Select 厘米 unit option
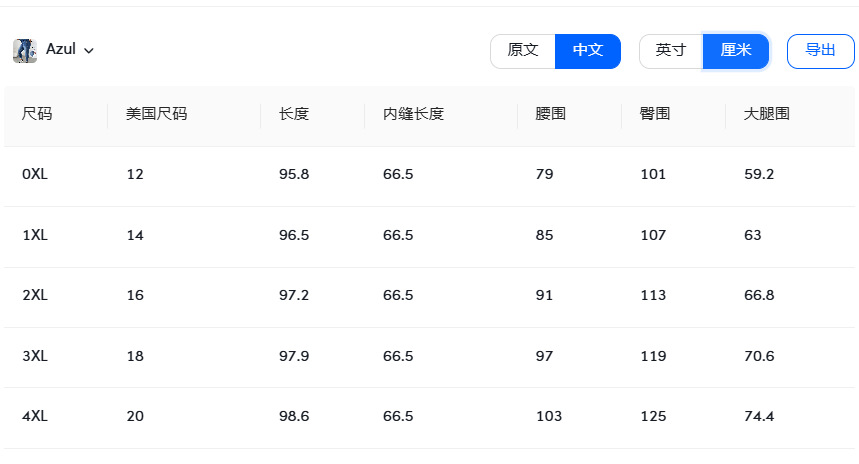This screenshot has height=464, width=859. pyautogui.click(x=736, y=51)
